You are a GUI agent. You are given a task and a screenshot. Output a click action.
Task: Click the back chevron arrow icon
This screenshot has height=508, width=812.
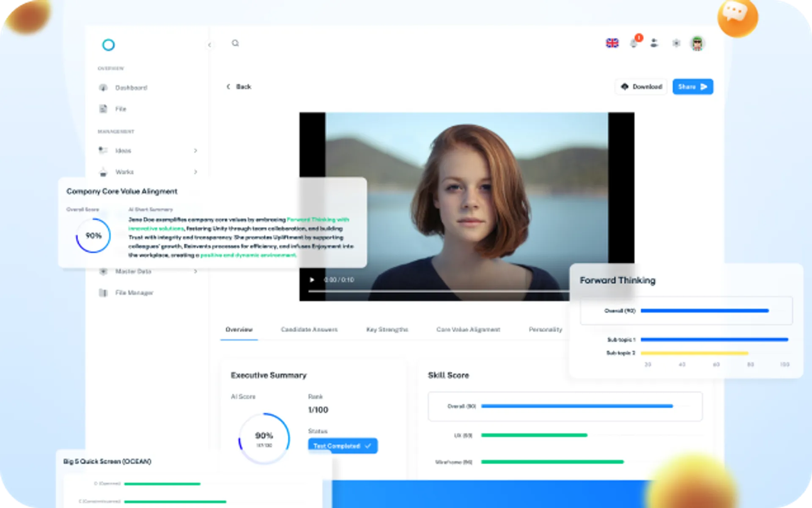(228, 87)
